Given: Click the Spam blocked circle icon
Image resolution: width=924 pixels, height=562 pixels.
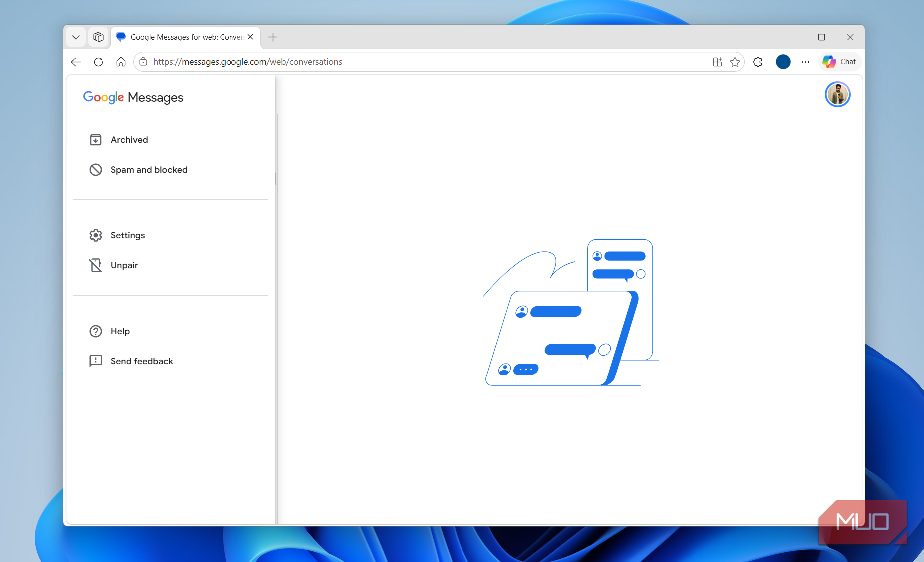Looking at the screenshot, I should (x=96, y=170).
